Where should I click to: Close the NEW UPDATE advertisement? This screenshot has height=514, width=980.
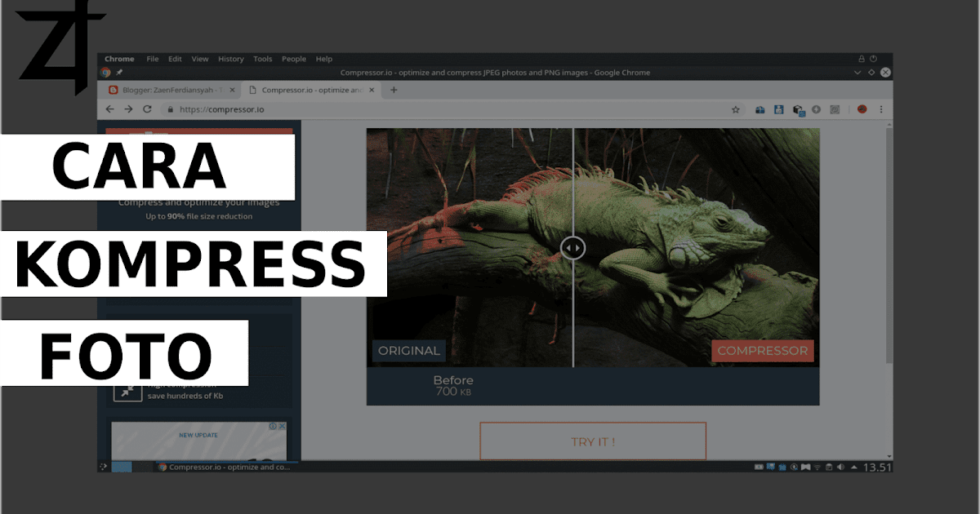pyautogui.click(x=282, y=426)
